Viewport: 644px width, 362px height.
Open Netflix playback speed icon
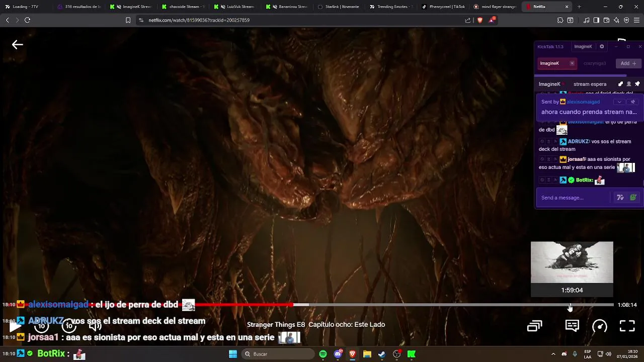[x=600, y=326]
